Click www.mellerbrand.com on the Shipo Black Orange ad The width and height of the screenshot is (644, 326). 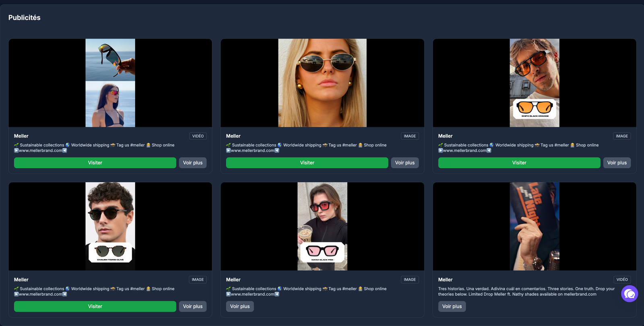pyautogui.click(x=465, y=151)
